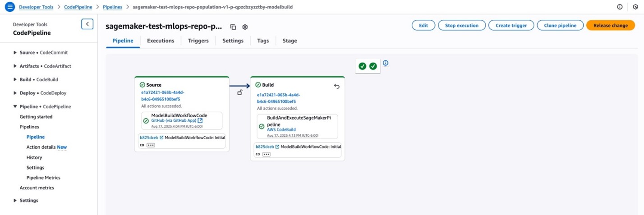The height and width of the screenshot is (215, 644).
Task: Expand Source CodeCommit in sidebar
Action: tap(15, 53)
